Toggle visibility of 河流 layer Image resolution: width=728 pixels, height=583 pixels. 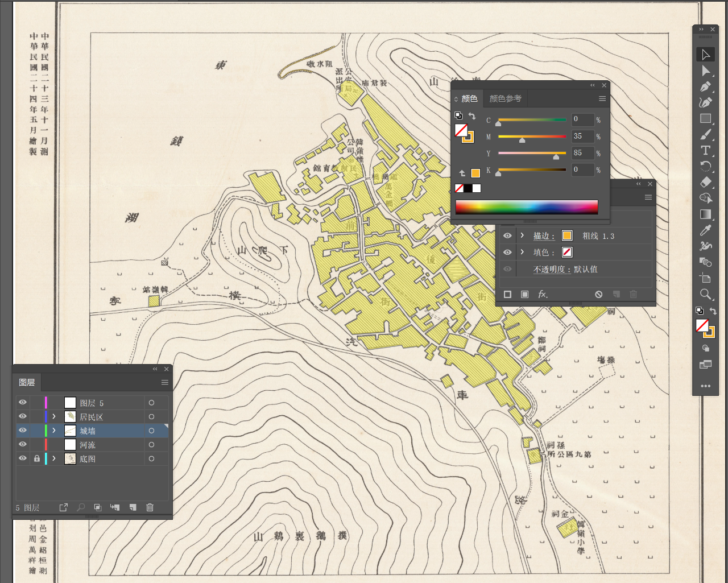[23, 444]
